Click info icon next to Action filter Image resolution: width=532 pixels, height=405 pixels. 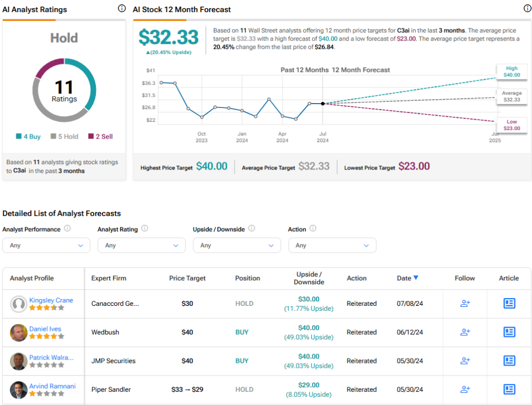pyautogui.click(x=313, y=228)
